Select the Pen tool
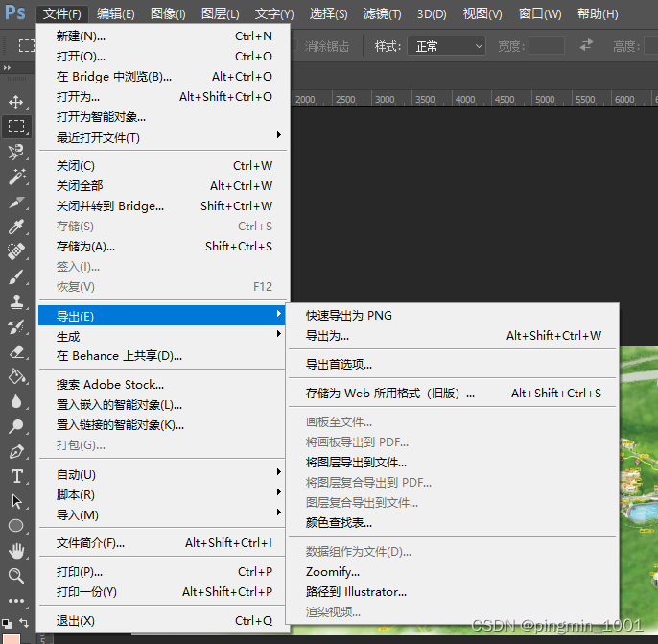Screen dimensions: 658x644 (x=16, y=452)
